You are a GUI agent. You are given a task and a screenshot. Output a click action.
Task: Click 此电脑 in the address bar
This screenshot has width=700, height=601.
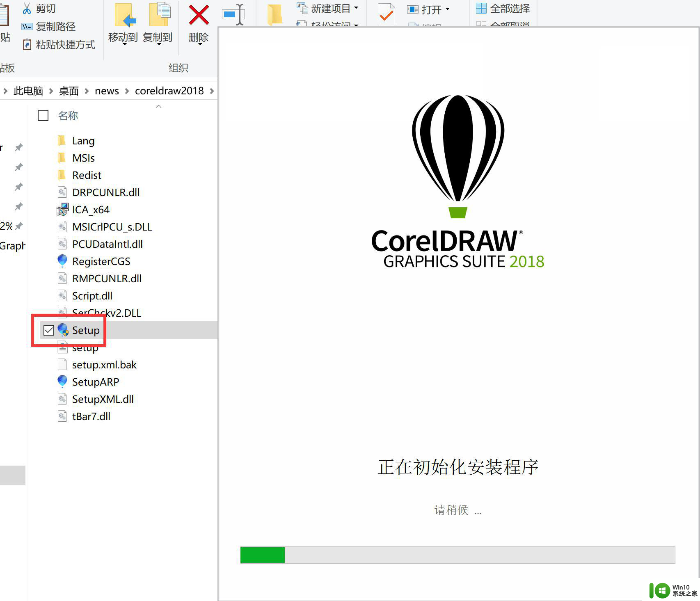[x=28, y=91]
